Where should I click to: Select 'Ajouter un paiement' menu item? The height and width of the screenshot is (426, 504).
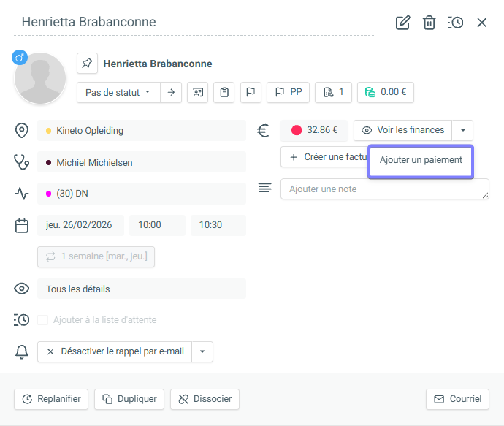(x=421, y=160)
